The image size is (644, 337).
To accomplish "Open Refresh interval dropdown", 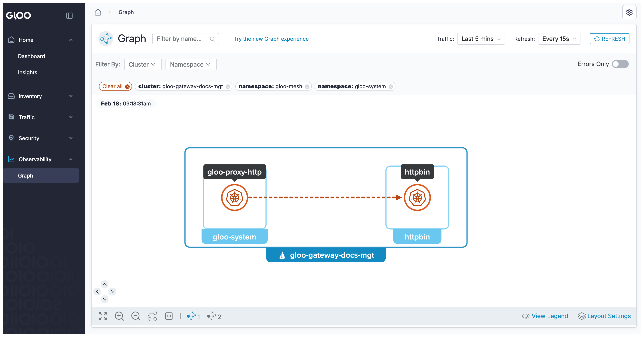I will click(559, 39).
